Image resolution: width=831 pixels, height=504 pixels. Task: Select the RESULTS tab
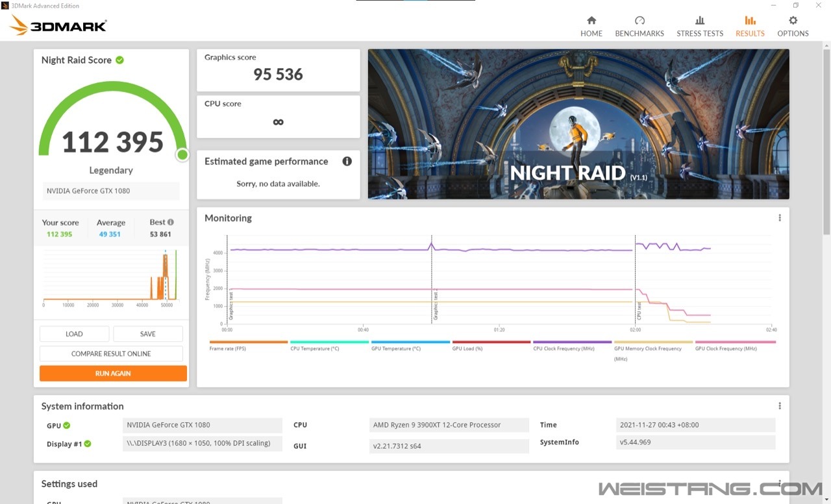coord(750,27)
